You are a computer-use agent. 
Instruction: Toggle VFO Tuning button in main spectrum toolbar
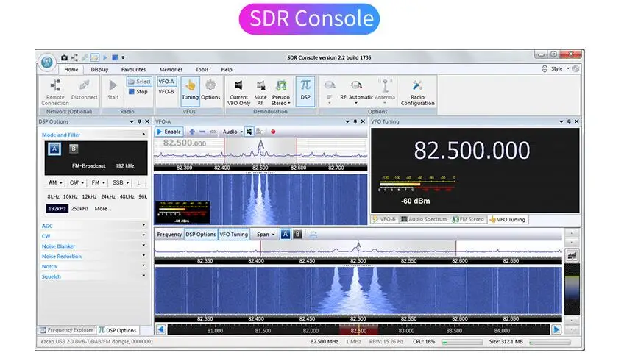coord(233,235)
